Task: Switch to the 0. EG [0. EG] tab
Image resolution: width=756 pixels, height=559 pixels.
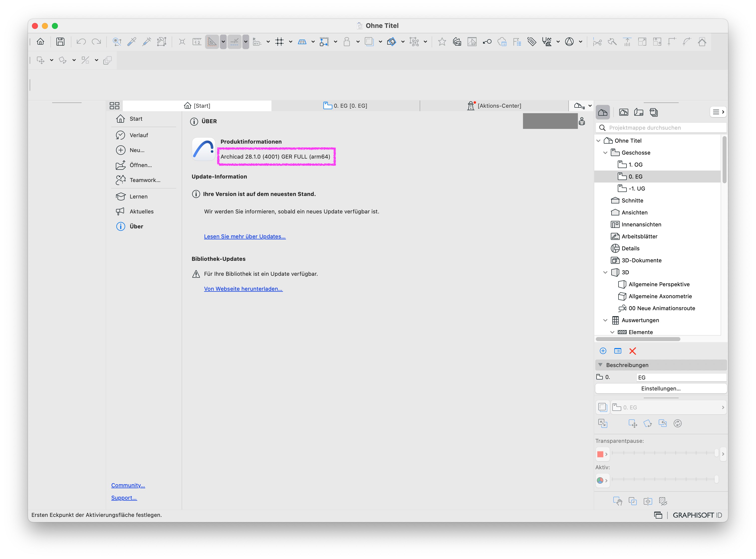Action: (x=345, y=105)
